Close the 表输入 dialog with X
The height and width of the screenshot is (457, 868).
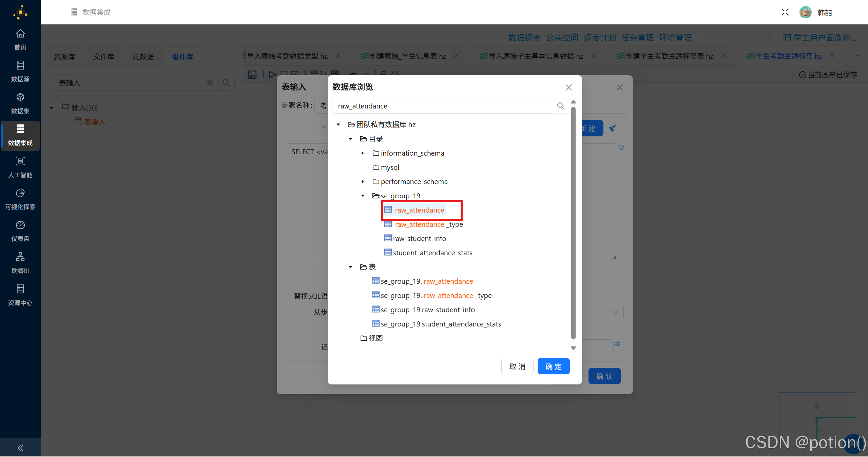pos(620,87)
